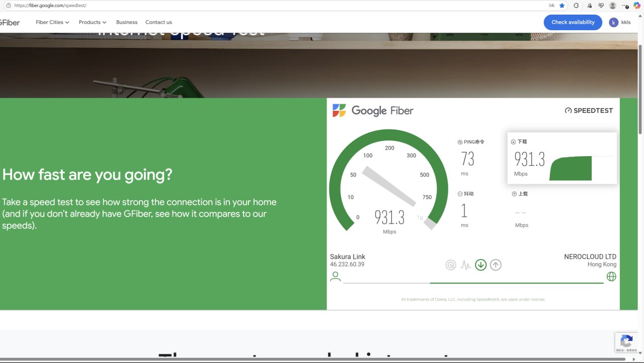Click the jitter value 1

464,211
